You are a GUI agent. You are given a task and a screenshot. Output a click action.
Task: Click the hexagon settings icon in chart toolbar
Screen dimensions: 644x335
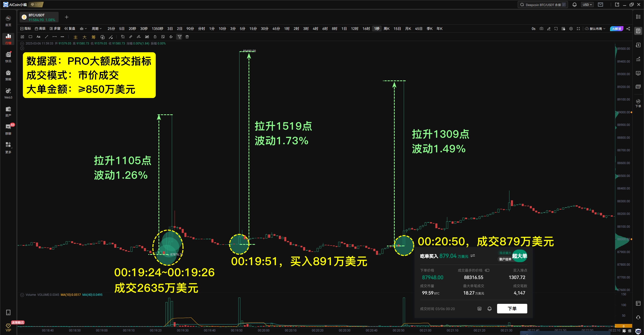[x=571, y=29]
